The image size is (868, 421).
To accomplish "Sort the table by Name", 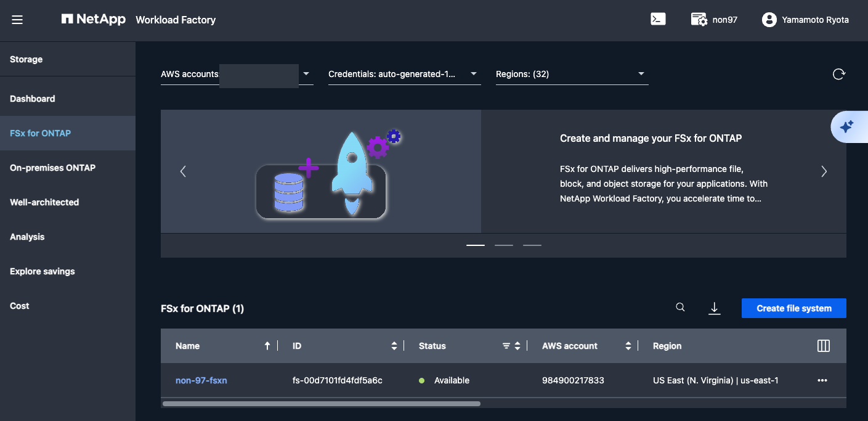I will pyautogui.click(x=267, y=346).
